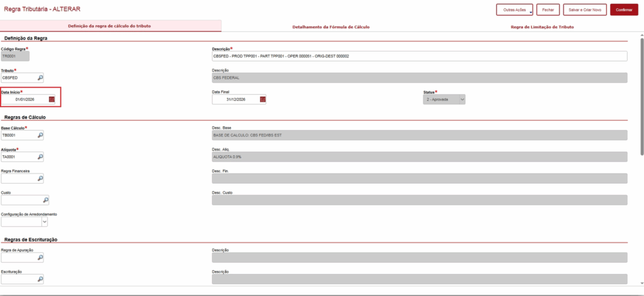Click the Regras de Cálculo section heading
Viewport: 644px width, 296px height.
(25, 117)
